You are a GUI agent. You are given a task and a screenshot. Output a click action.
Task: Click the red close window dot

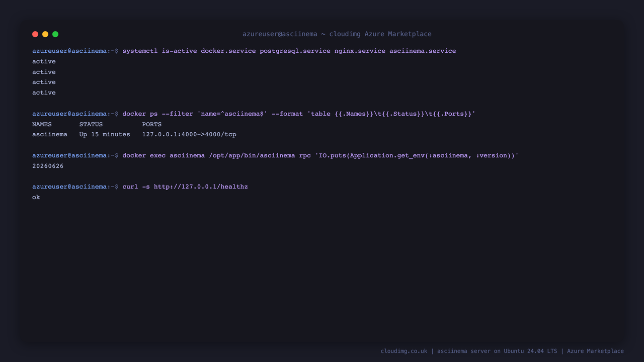pos(35,34)
